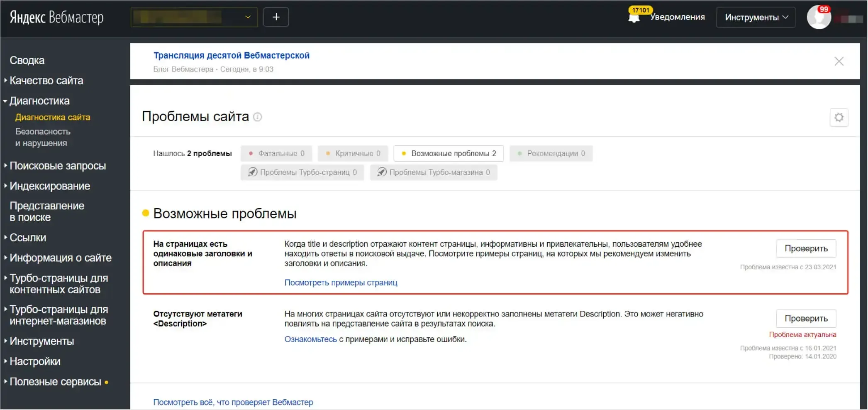Dismiss the Вебмастерская broadcast banner
The width and height of the screenshot is (868, 410).
(839, 61)
